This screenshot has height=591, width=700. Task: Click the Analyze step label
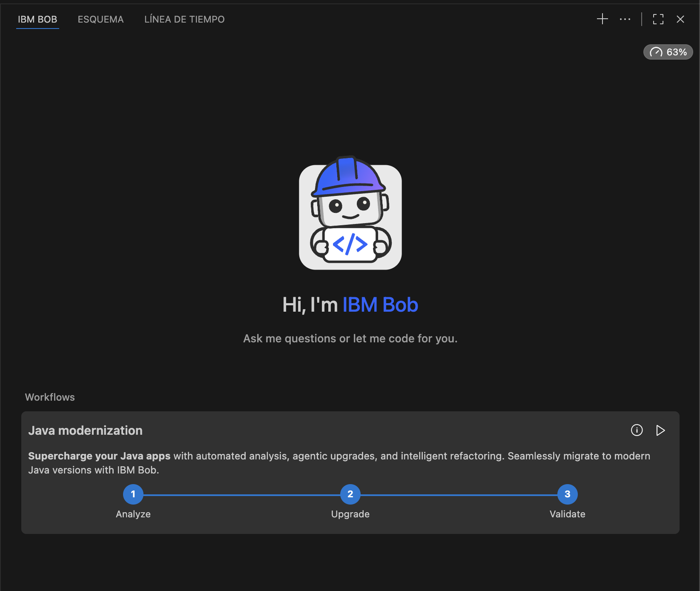tap(133, 514)
